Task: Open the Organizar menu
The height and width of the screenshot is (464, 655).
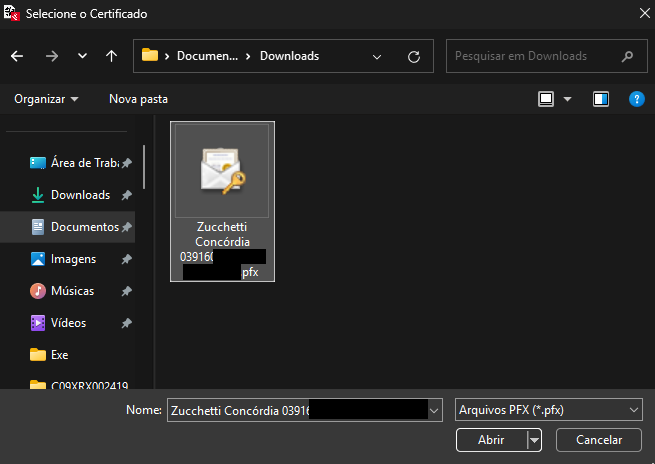Action: tap(46, 99)
